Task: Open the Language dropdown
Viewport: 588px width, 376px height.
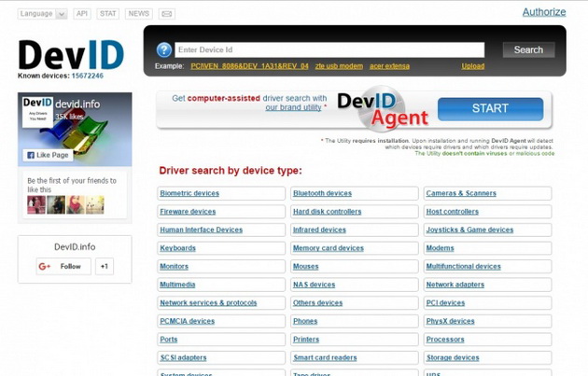Action: coord(42,14)
